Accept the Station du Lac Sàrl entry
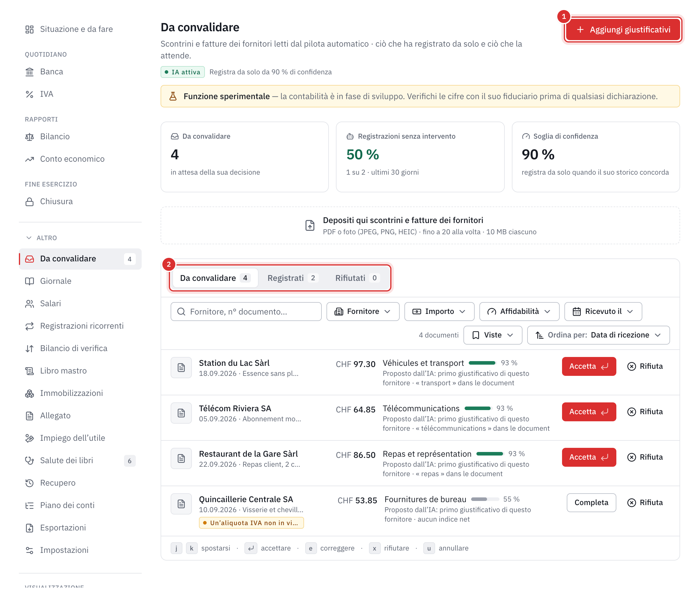The width and height of the screenshot is (699, 616). click(589, 366)
